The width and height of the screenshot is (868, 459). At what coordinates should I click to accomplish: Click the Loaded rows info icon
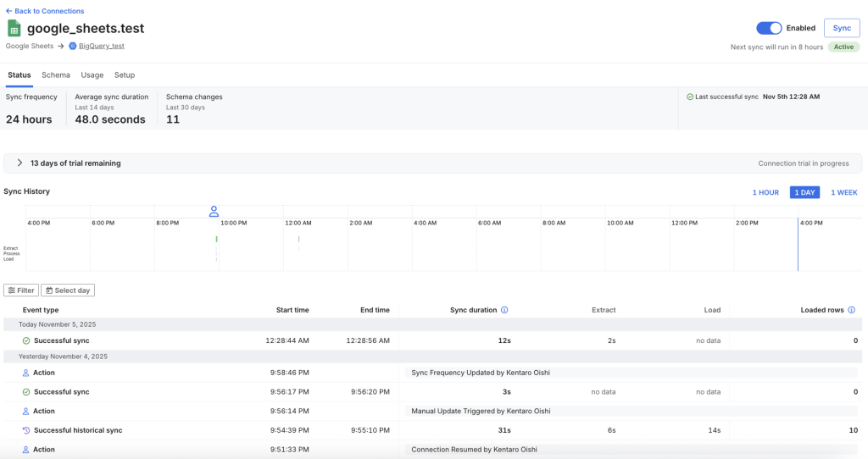(851, 310)
